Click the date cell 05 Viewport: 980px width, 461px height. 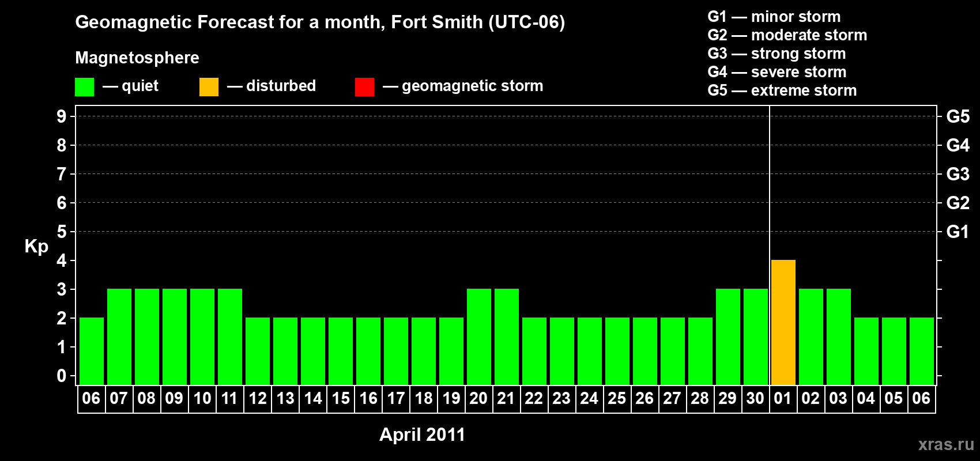click(894, 399)
